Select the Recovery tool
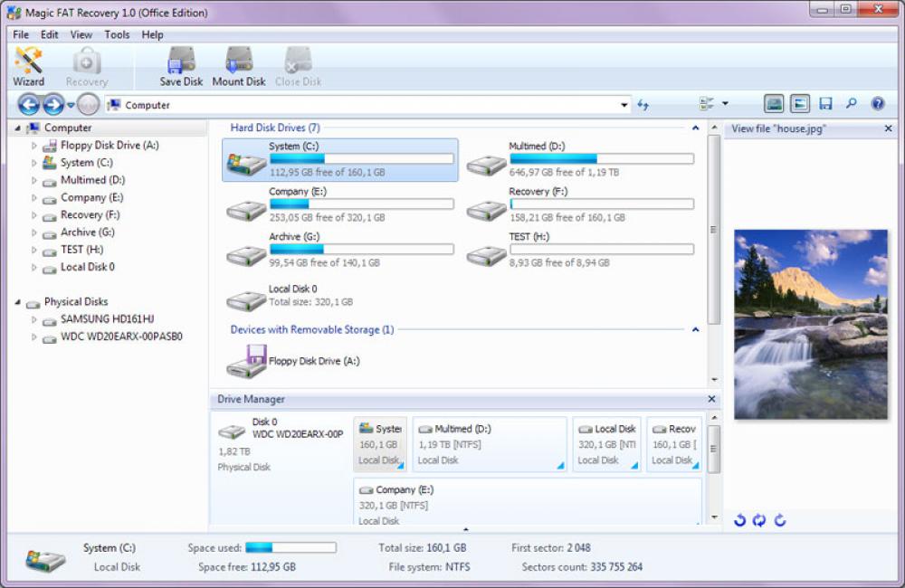Image resolution: width=905 pixels, height=588 pixels. coord(86,63)
